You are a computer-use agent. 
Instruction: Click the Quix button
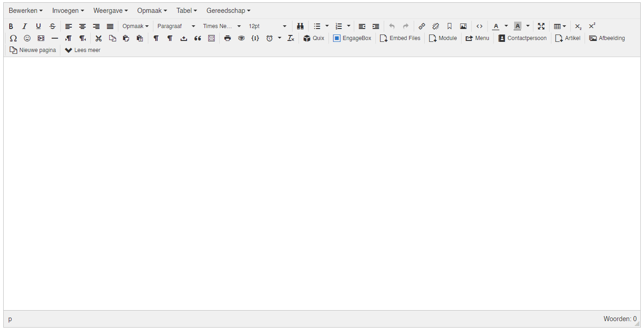[x=314, y=38]
